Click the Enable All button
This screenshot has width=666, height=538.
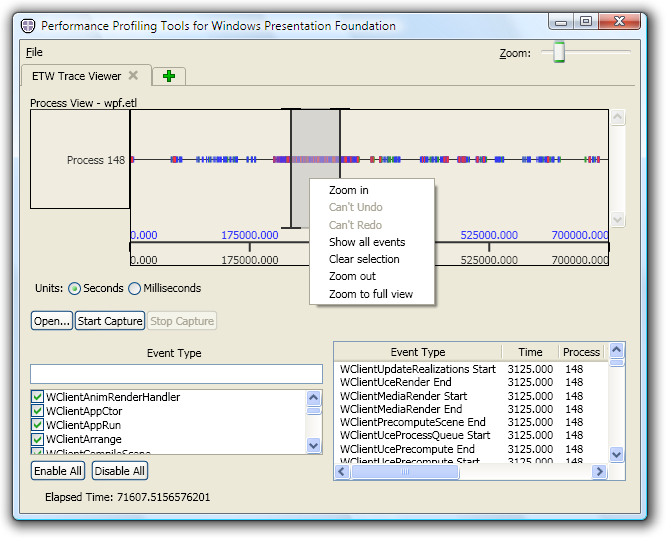click(58, 471)
